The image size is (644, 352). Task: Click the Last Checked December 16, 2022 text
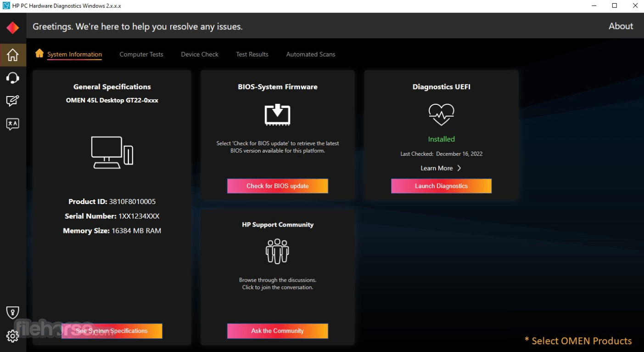tap(441, 154)
